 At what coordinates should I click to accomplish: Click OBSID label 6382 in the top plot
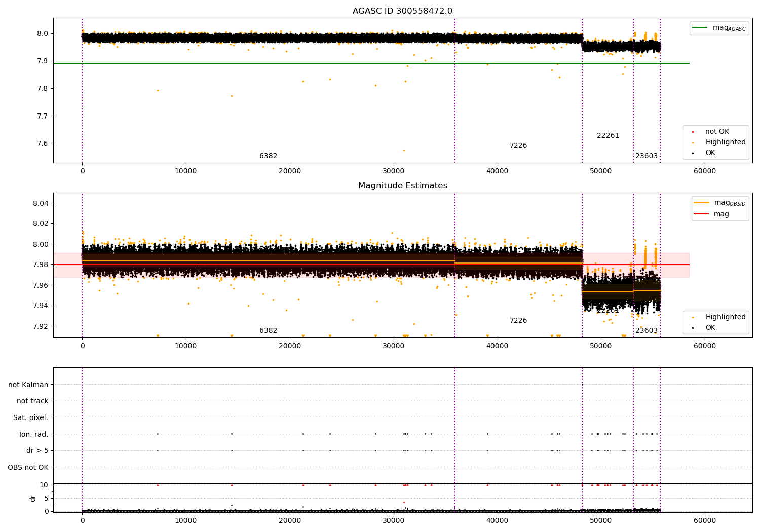click(x=268, y=156)
